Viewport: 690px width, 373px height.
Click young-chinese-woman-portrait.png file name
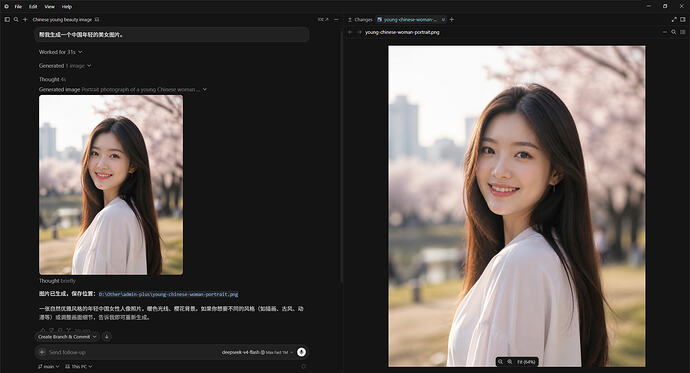(x=402, y=32)
